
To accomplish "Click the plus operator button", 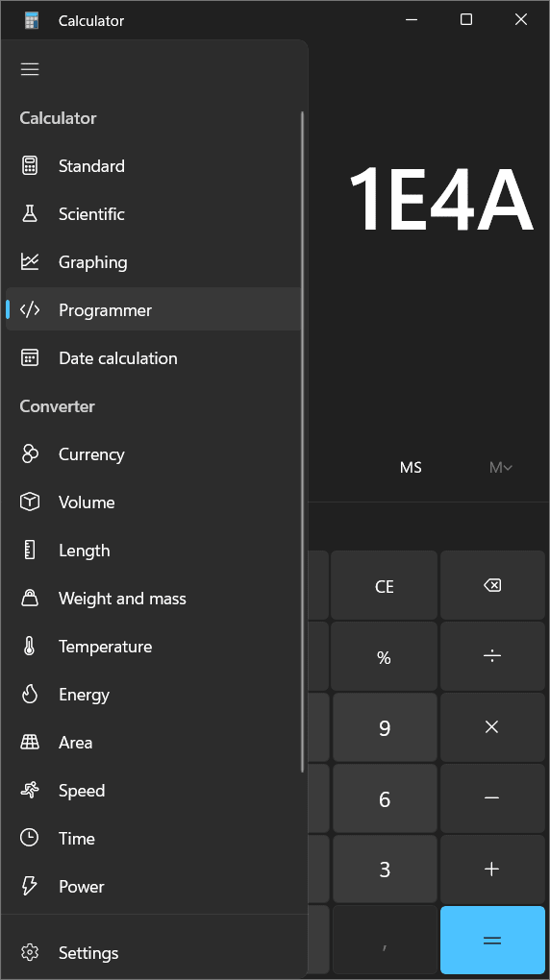I will [492, 869].
